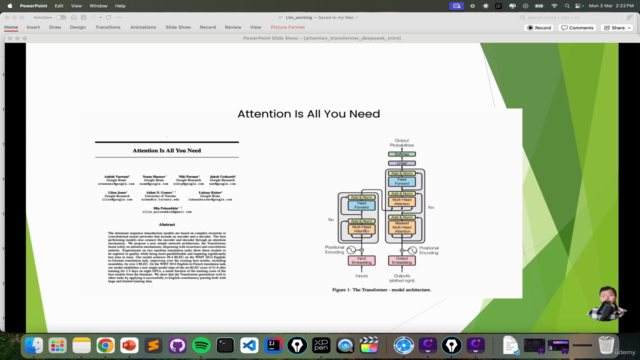The height and width of the screenshot is (360, 640).
Task: Open Visual Studio Code from the Dock
Action: [249, 345]
